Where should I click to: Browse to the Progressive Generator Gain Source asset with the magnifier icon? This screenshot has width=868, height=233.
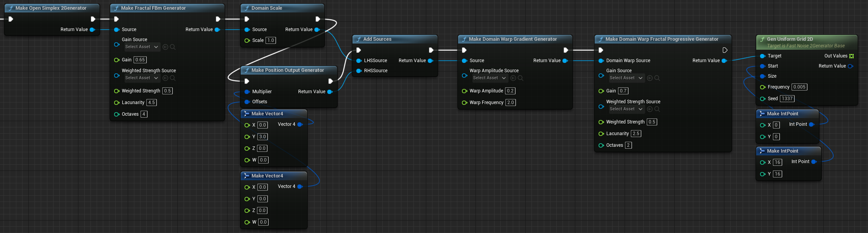pyautogui.click(x=657, y=78)
